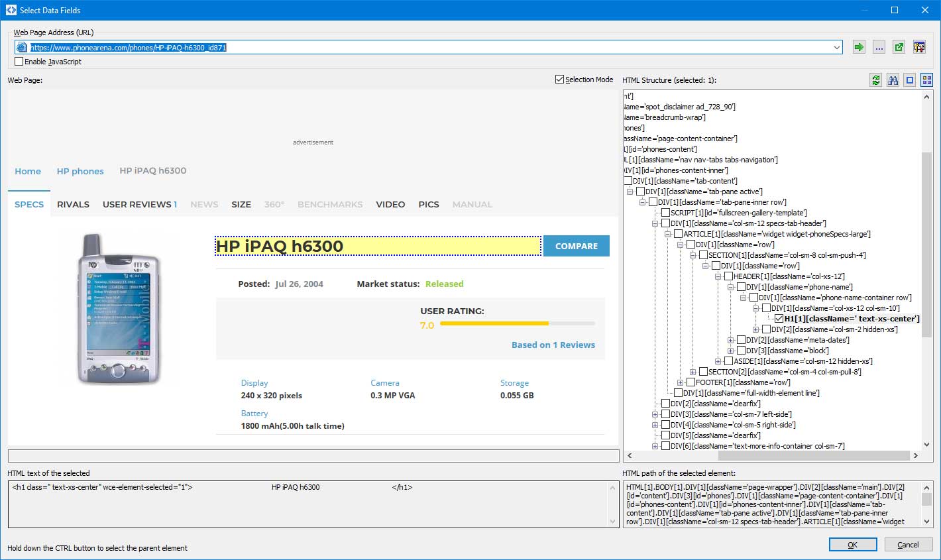
Task: Open the HP phones breadcrumb link
Action: click(80, 171)
